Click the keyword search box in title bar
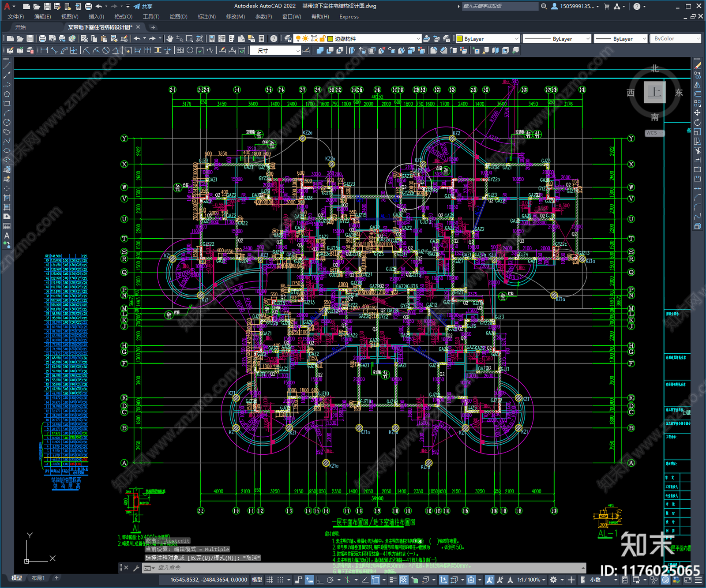 (x=500, y=6)
